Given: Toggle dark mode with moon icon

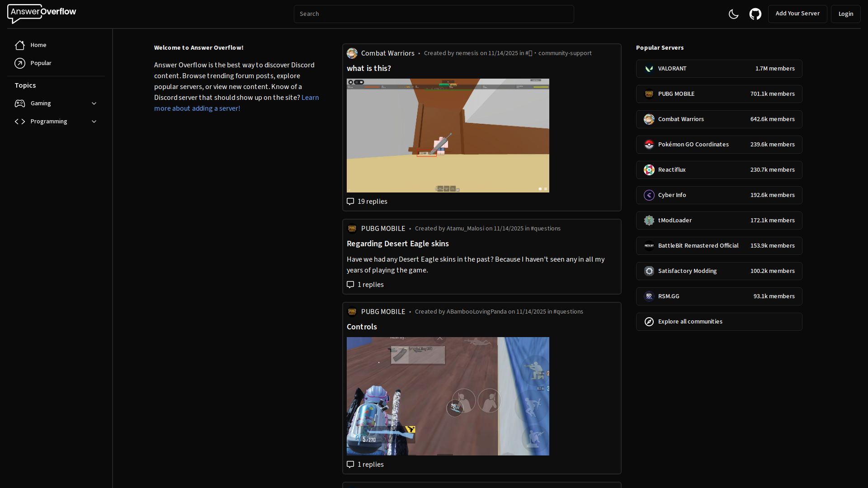Looking at the screenshot, I should click(733, 14).
